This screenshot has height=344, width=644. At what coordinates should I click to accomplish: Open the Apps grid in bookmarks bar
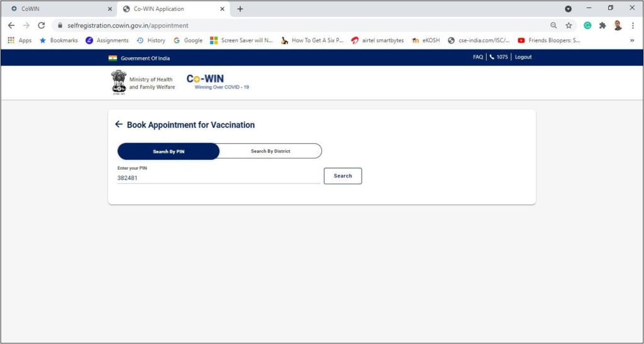click(x=19, y=40)
